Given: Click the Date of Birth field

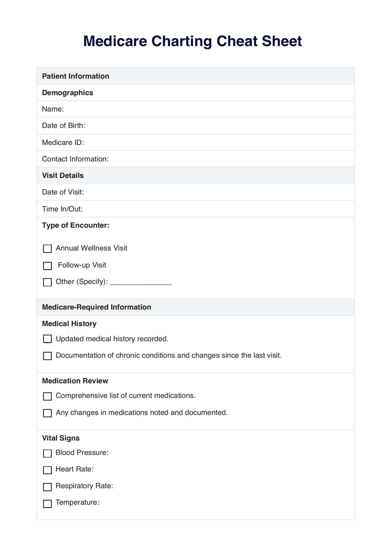Looking at the screenshot, I should pos(200,126).
